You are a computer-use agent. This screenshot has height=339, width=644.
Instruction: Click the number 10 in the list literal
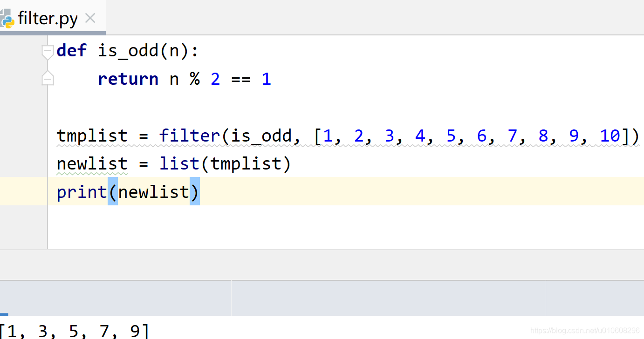point(610,136)
